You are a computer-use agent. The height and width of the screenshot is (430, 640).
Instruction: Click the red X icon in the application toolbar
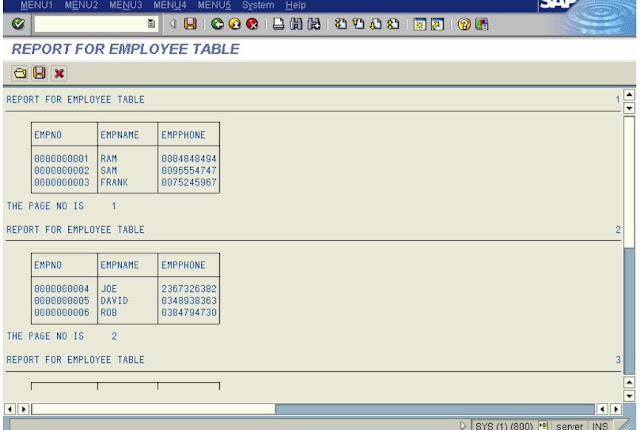(59, 73)
